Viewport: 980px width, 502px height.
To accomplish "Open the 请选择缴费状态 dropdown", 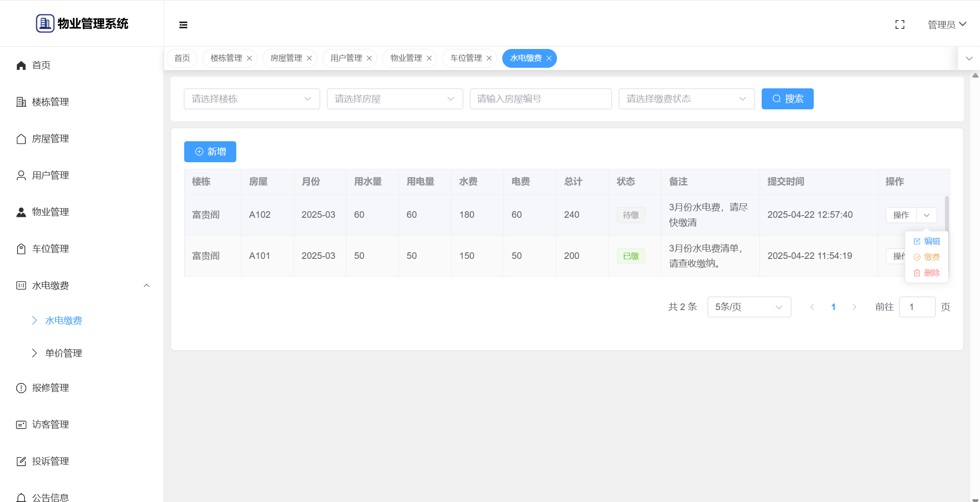I will 686,99.
